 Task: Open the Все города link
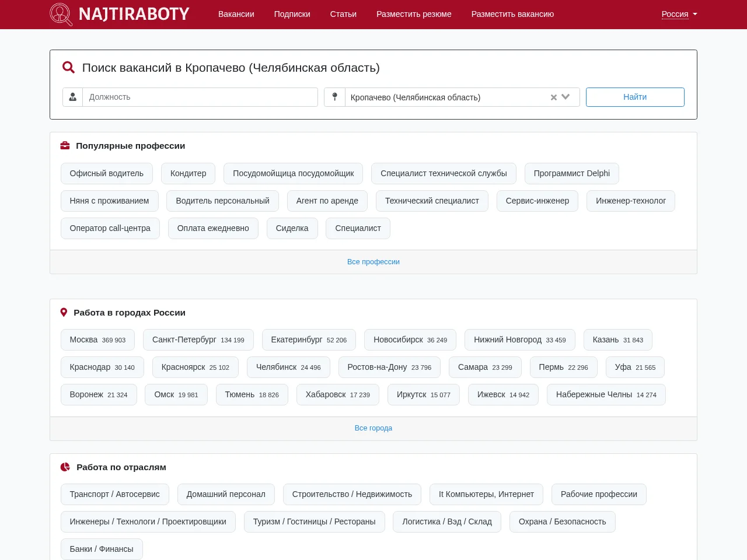(373, 428)
